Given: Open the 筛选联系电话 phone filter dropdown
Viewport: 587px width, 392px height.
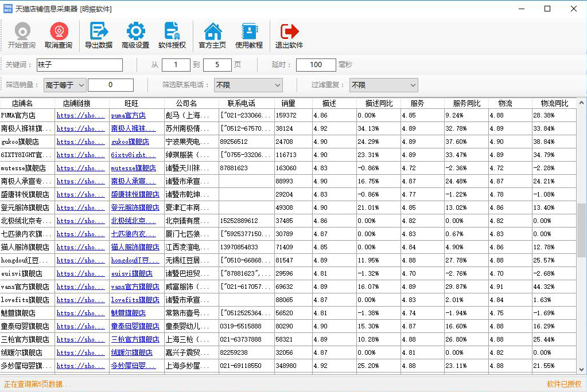Looking at the screenshot, I should [248, 85].
